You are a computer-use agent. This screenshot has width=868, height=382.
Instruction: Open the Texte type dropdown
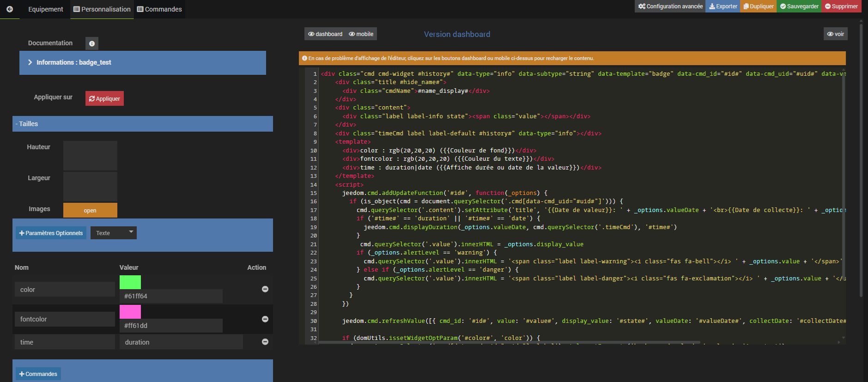coord(114,233)
